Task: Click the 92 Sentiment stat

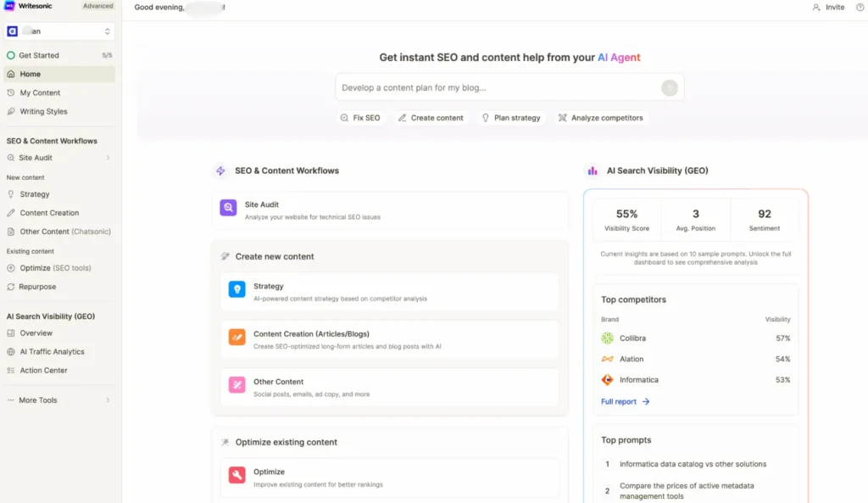Action: pos(765,220)
